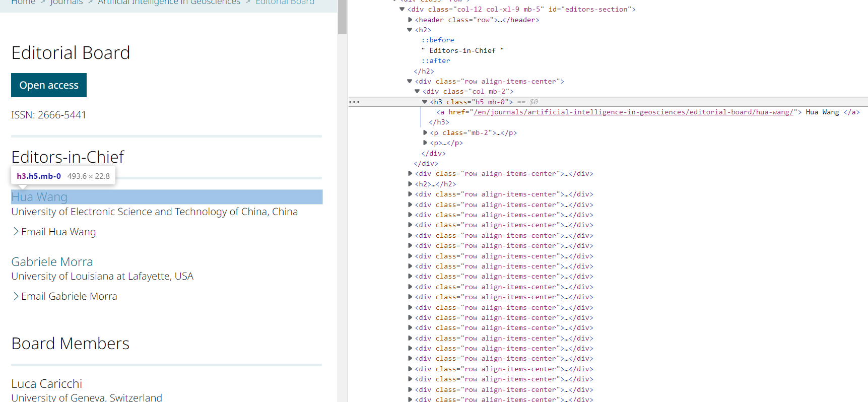Viewport: 868px width, 402px height.
Task: Click Email Gabriele Morra link
Action: click(69, 296)
